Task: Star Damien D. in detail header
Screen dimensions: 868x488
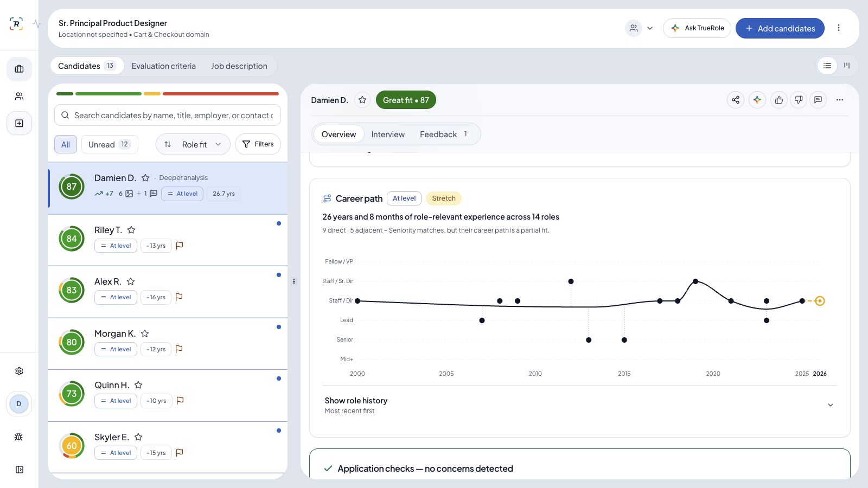Action: coord(362,100)
